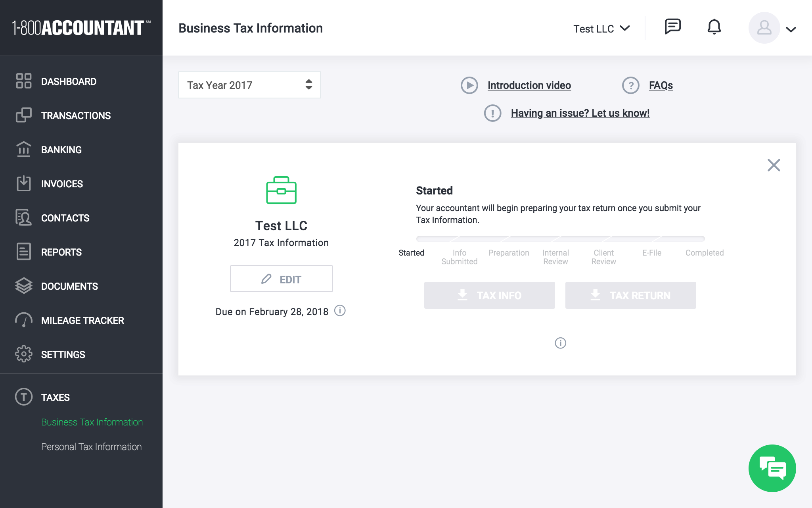
Task: Go to Dashboard in the sidebar
Action: pos(69,81)
